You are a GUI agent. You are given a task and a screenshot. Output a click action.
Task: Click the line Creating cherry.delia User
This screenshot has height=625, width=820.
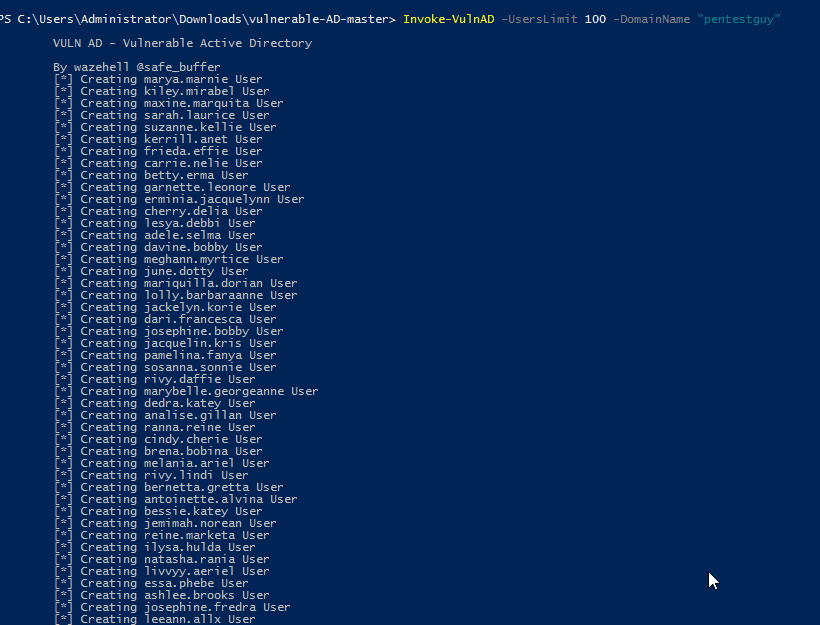click(158, 211)
